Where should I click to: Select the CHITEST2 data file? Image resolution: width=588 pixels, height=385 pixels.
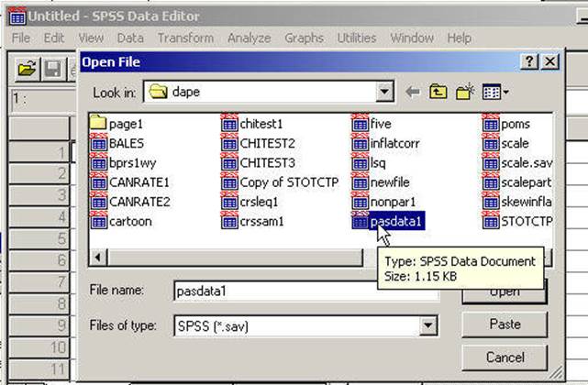point(259,143)
